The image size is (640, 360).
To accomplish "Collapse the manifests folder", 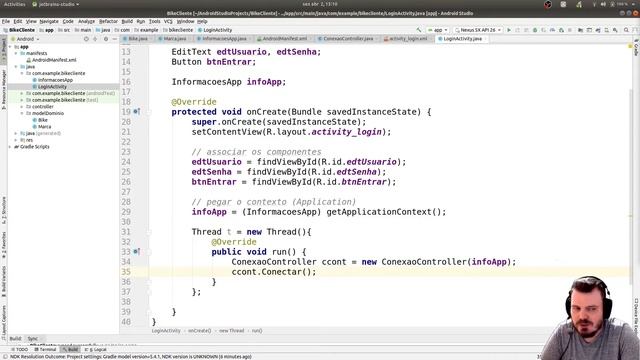I will (x=16, y=53).
